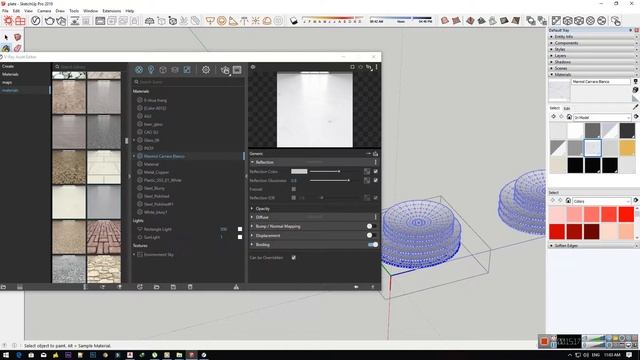Click the V-Ray Dome Light toolbar icon
Image resolution: width=640 pixels, height=360 pixels.
tap(267, 21)
